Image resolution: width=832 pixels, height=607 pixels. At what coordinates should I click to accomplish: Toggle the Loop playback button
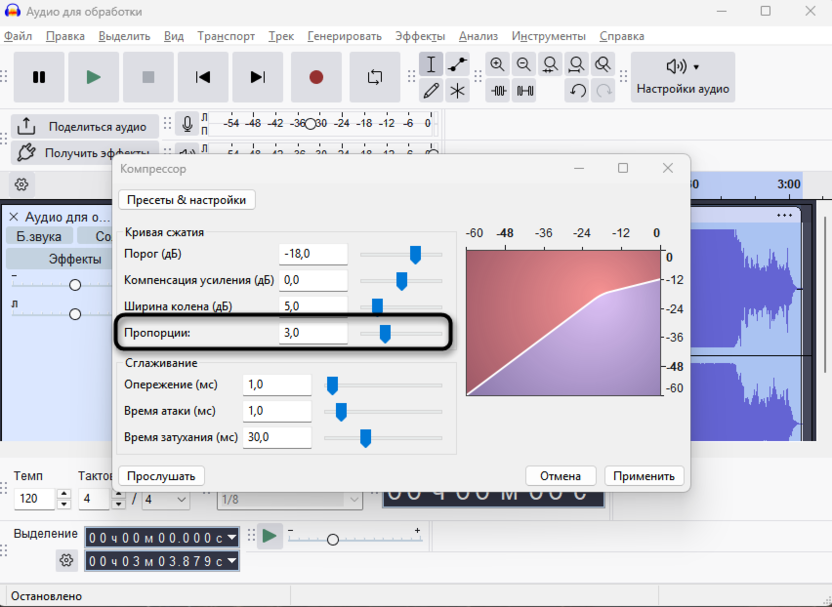click(x=375, y=77)
